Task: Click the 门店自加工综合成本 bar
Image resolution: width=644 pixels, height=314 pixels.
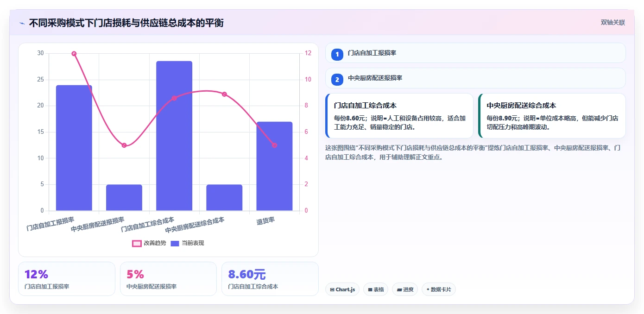Action: (x=174, y=136)
